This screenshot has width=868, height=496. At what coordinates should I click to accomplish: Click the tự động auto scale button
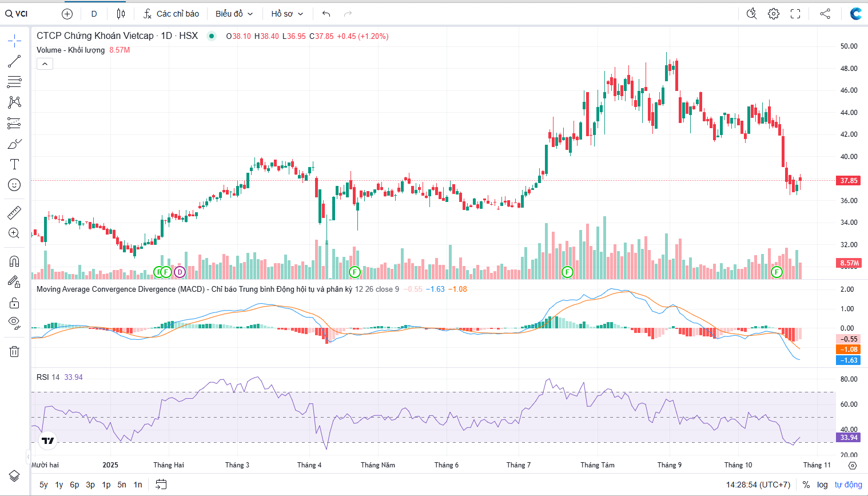[848, 485]
